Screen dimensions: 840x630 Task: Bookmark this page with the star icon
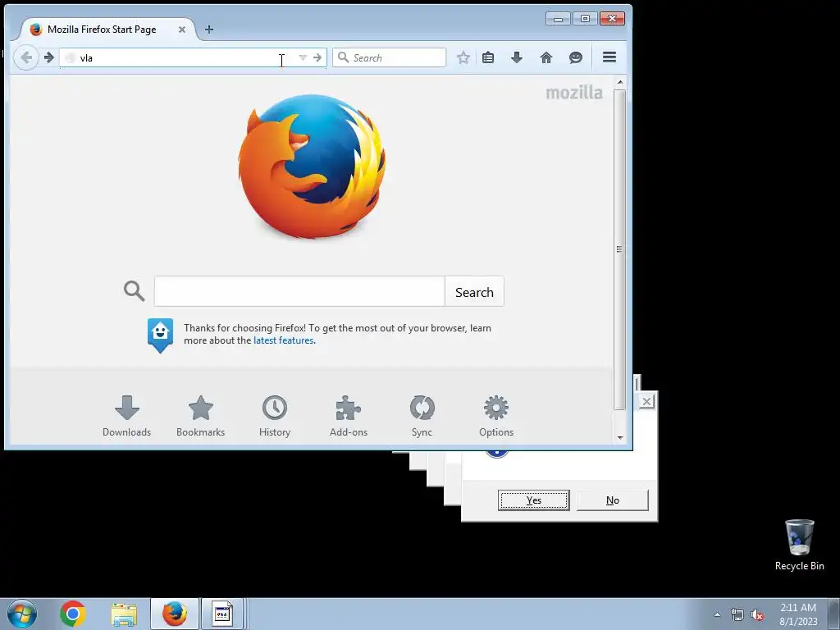(x=463, y=57)
